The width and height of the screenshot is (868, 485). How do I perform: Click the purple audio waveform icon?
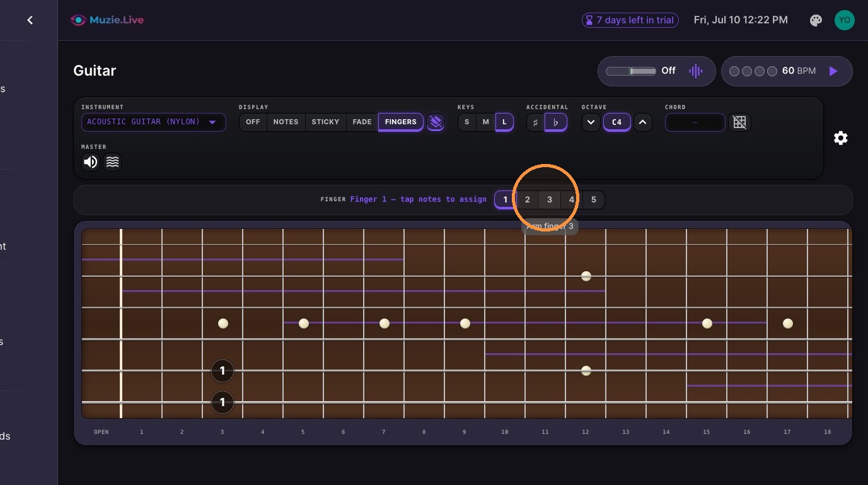coord(695,71)
